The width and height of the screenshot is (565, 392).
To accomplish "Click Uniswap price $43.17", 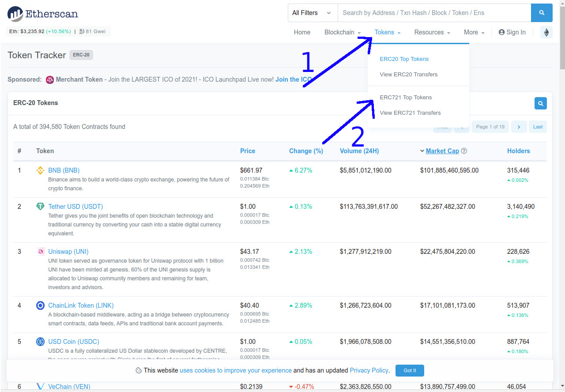I will coord(249,252).
